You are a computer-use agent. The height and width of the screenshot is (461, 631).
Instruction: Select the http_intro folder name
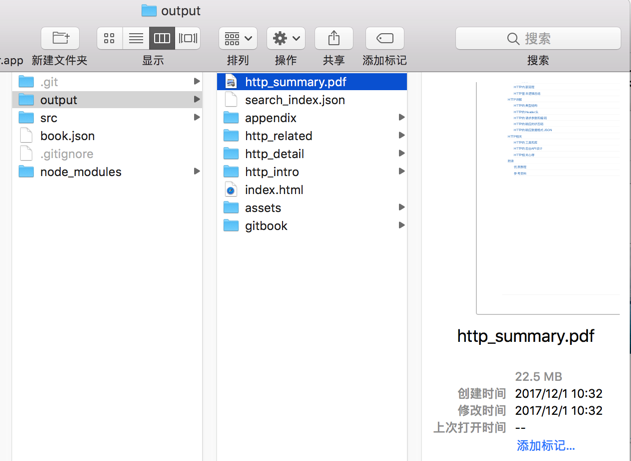click(x=272, y=172)
